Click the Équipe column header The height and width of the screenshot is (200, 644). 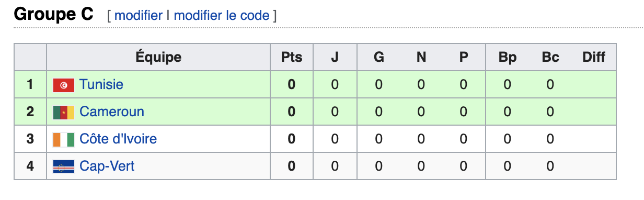[x=158, y=57]
